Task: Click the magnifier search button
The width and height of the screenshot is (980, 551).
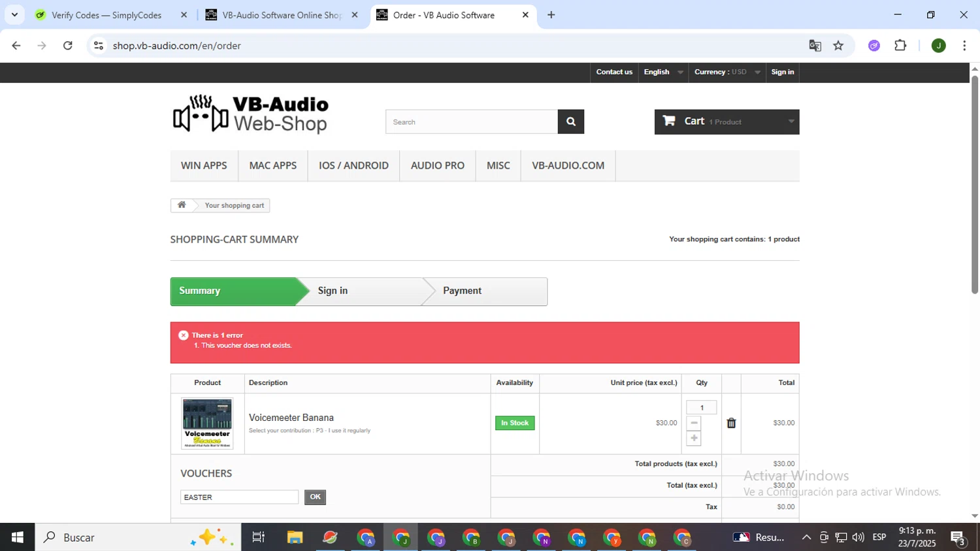Action: point(570,122)
